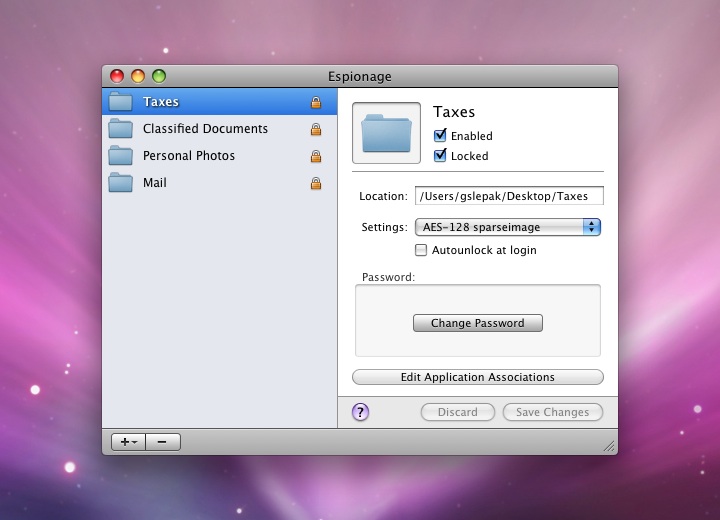The width and height of the screenshot is (720, 520).
Task: Remove folder with the minus button
Action: pyautogui.click(x=163, y=442)
